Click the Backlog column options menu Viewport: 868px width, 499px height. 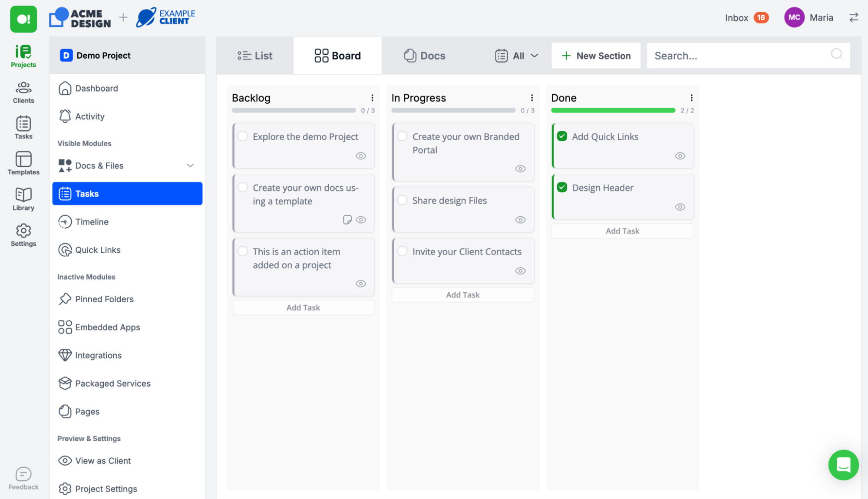[373, 98]
